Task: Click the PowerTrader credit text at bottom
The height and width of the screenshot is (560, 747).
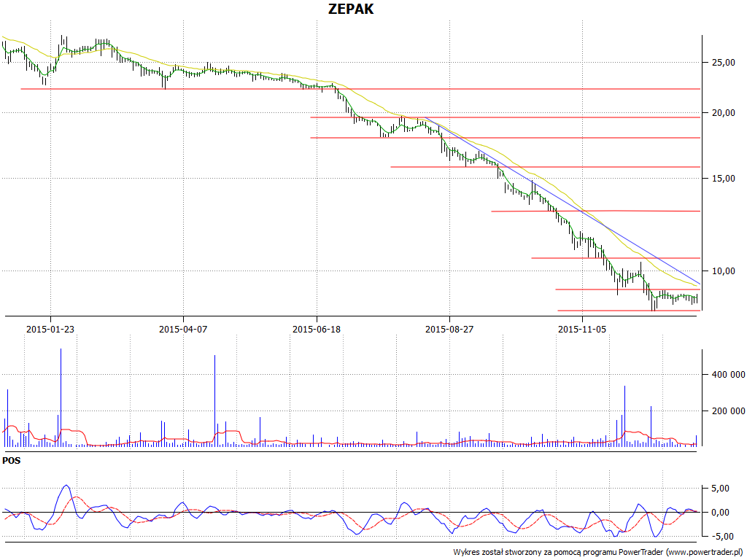Action: [x=599, y=553]
